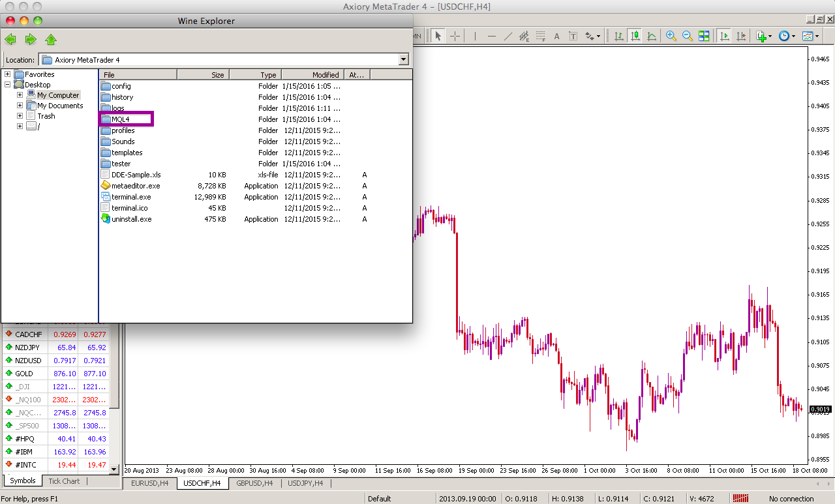This screenshot has height=504, width=835.
Task: Select the Draw Trendline tool
Action: coord(508,36)
